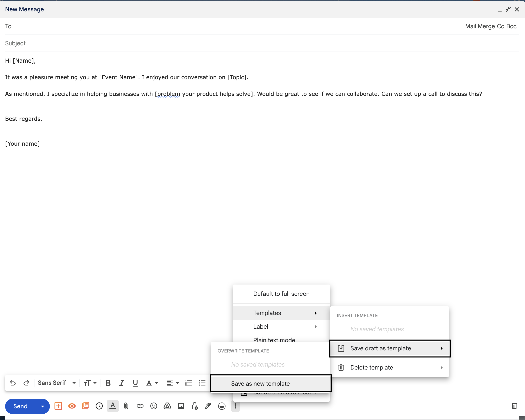Image resolution: width=525 pixels, height=420 pixels.
Task: Discard the draft with the trash icon
Action: pyautogui.click(x=514, y=406)
